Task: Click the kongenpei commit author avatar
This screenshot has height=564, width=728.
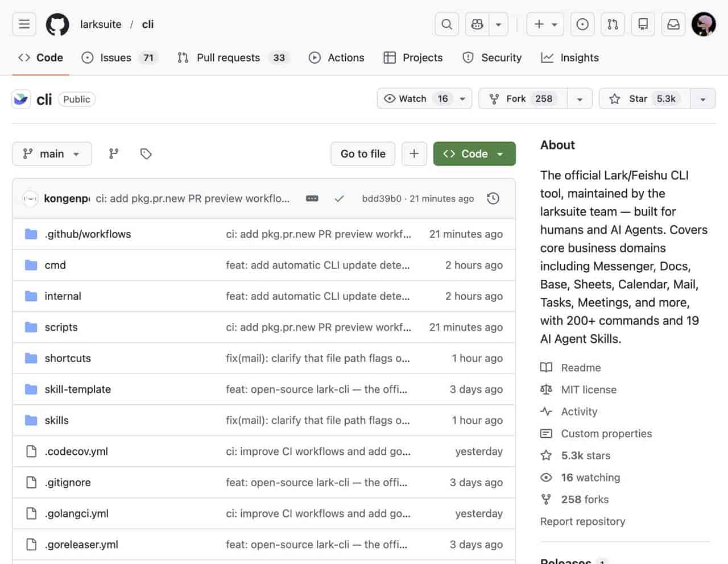Action: (30, 198)
